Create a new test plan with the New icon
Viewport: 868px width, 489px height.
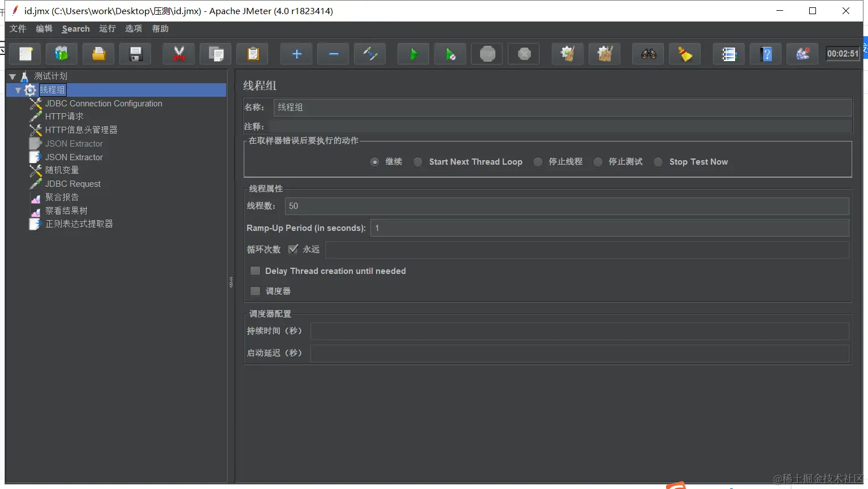26,54
